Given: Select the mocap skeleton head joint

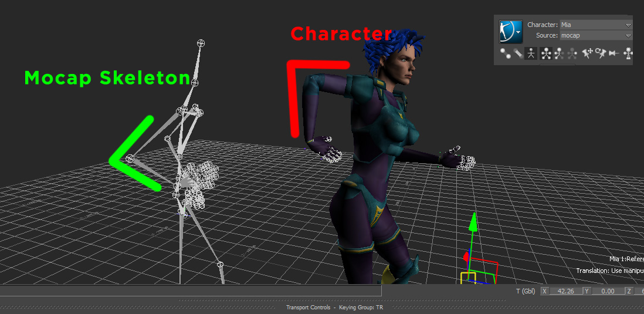Looking at the screenshot, I should tap(201, 43).
